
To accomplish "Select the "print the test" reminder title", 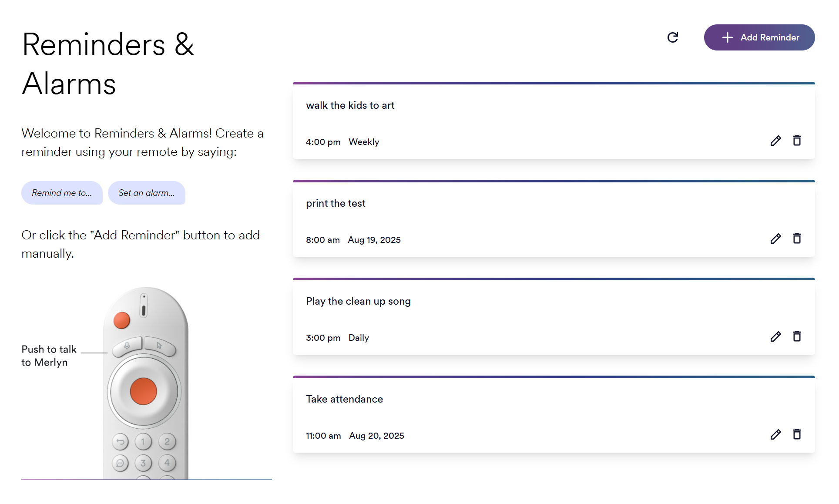I will click(336, 203).
